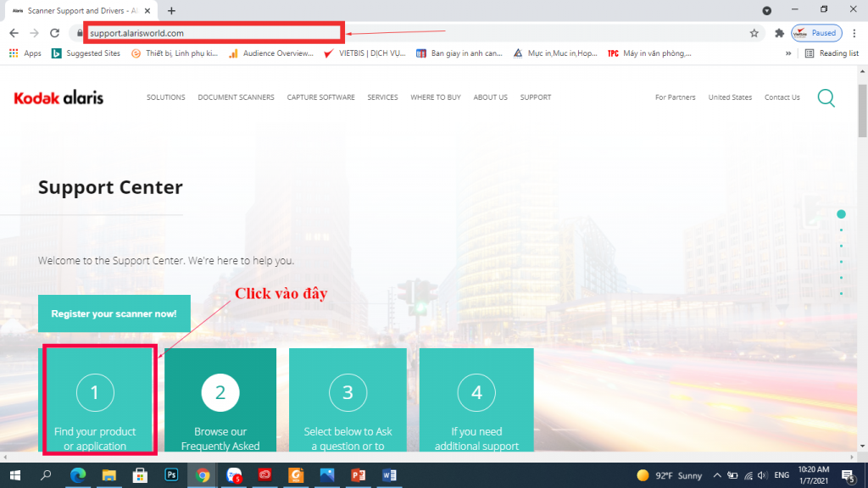The height and width of the screenshot is (488, 868).
Task: Launch Photoshop from the taskbar
Action: coord(170,475)
